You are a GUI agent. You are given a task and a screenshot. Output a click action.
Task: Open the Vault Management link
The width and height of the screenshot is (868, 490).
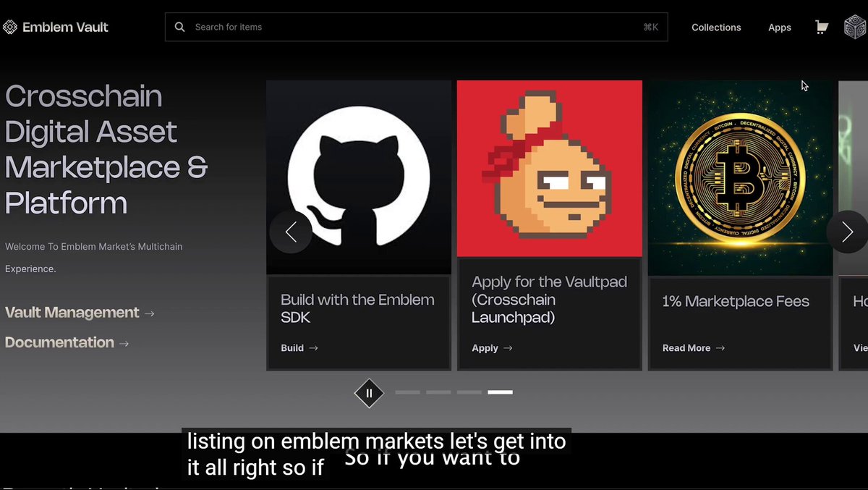[80, 313]
